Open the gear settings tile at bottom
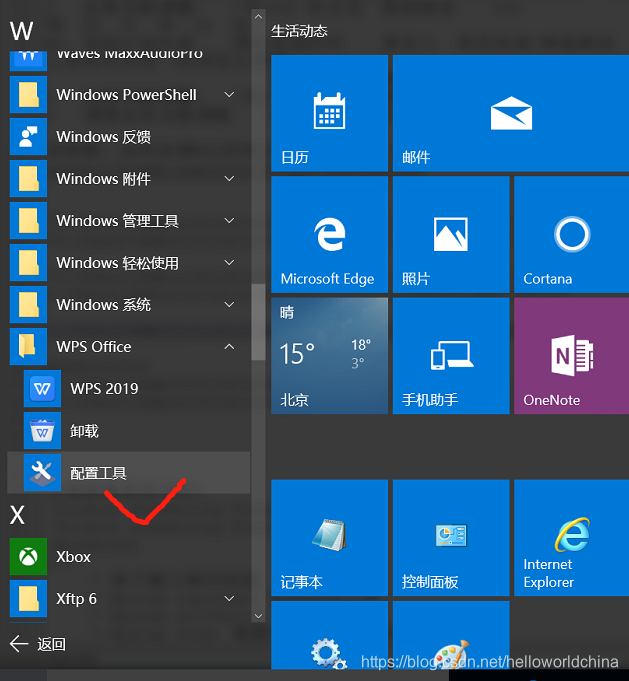This screenshot has width=629, height=681. 329,635
